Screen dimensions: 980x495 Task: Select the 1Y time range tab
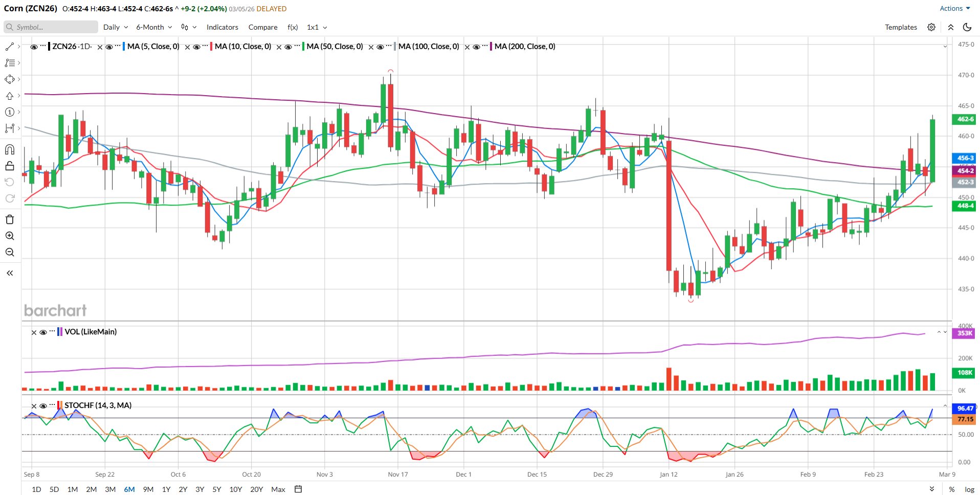166,489
